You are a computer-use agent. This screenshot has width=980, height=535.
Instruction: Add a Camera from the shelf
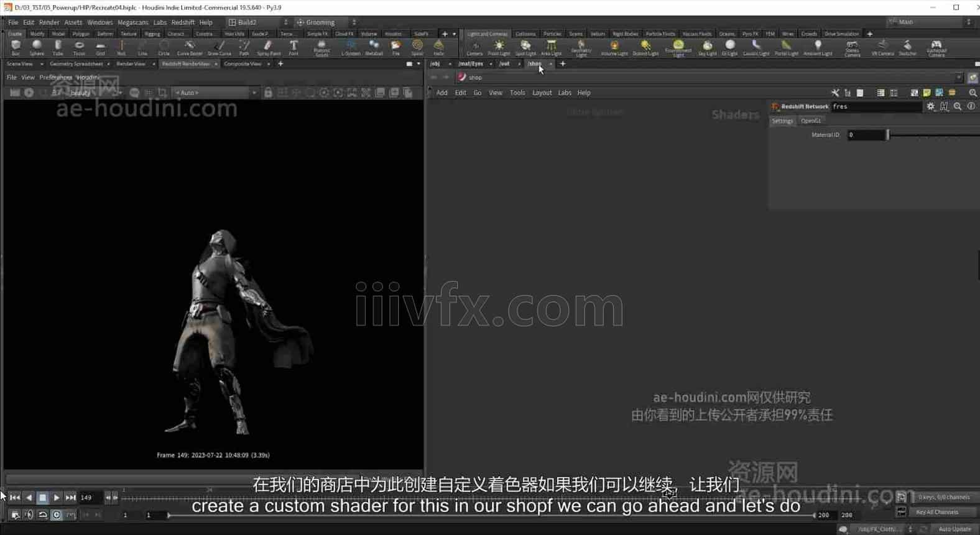tap(475, 48)
